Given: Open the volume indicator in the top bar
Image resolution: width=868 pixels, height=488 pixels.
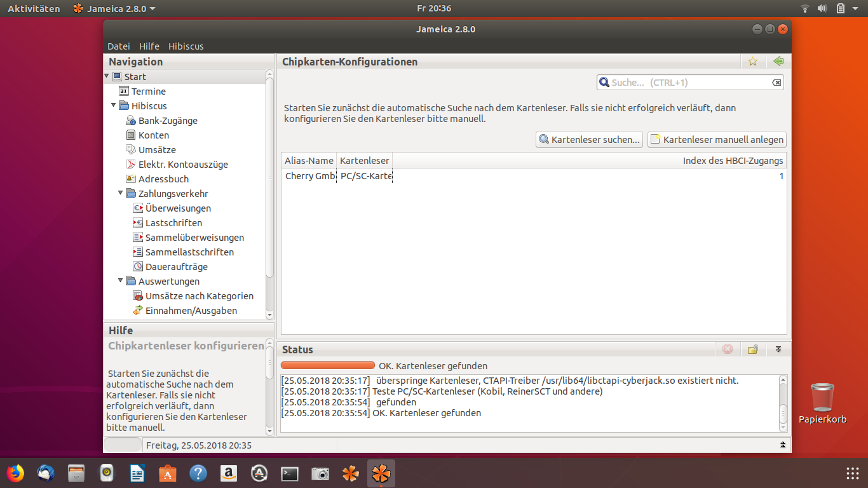Looking at the screenshot, I should [822, 8].
